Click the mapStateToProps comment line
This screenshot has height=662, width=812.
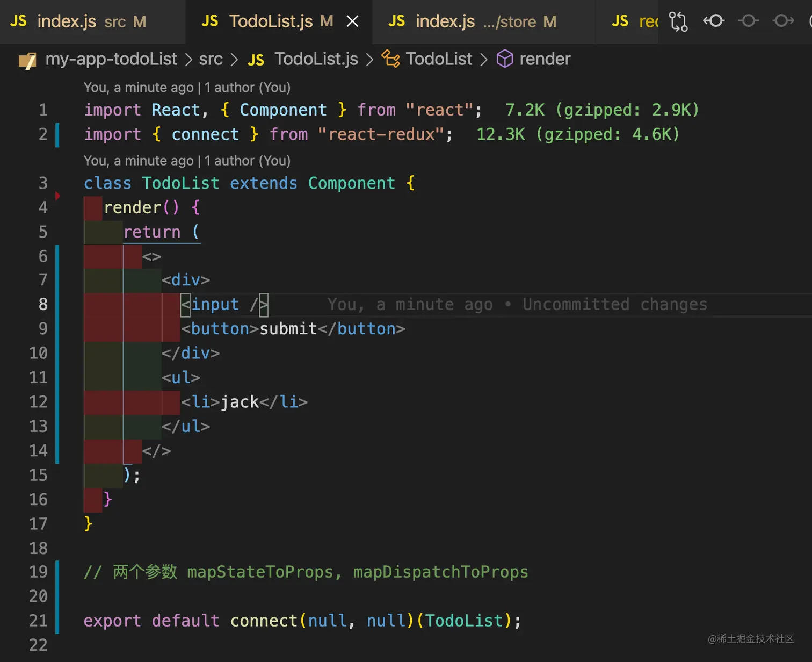[306, 572]
